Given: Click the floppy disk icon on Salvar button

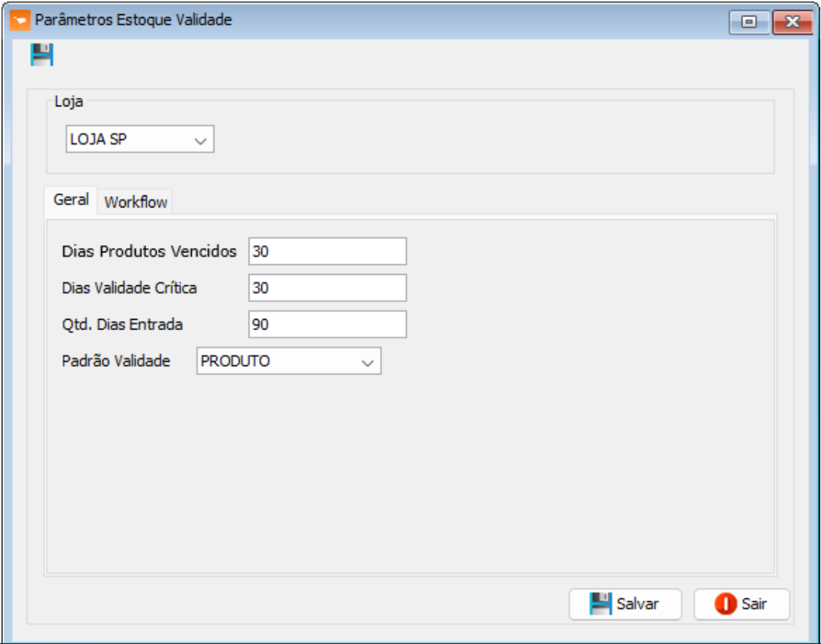Looking at the screenshot, I should [x=599, y=604].
